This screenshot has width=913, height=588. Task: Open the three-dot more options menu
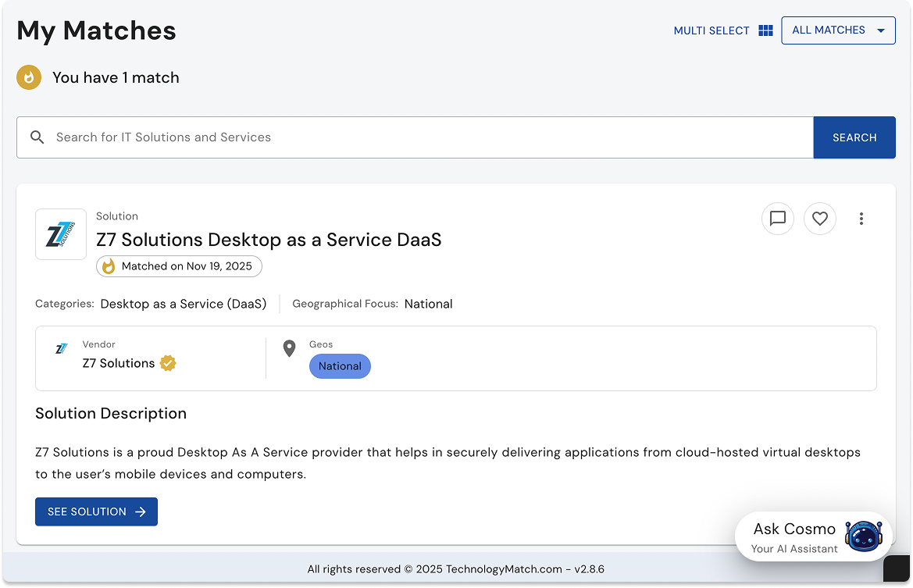click(x=861, y=219)
